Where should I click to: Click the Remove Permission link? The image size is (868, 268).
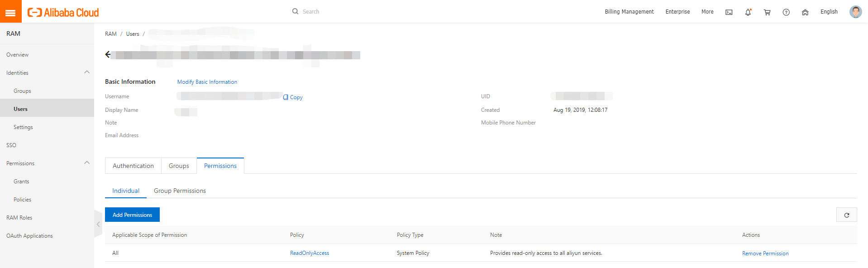tap(765, 254)
